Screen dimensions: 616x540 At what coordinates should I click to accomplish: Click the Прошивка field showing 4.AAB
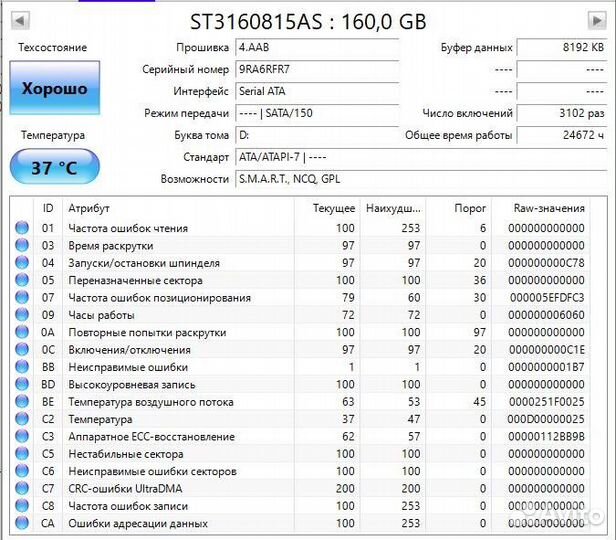click(x=317, y=48)
